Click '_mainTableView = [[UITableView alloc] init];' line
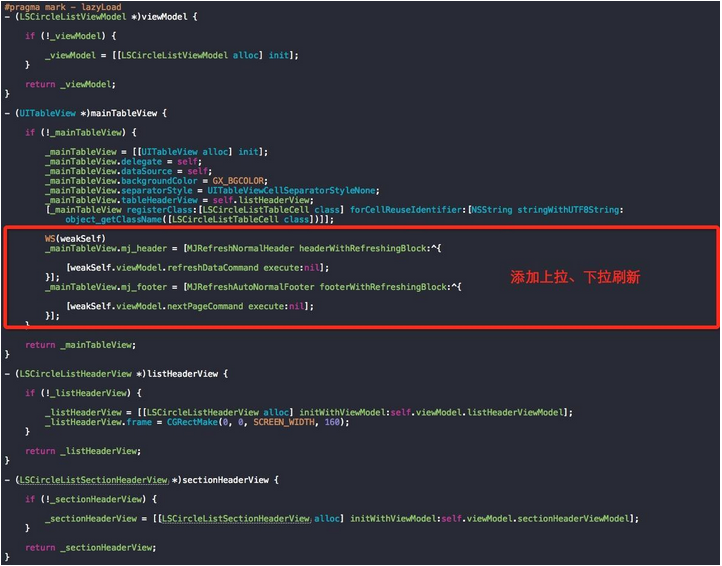Image resolution: width=722 pixels, height=566 pixels. tap(157, 152)
